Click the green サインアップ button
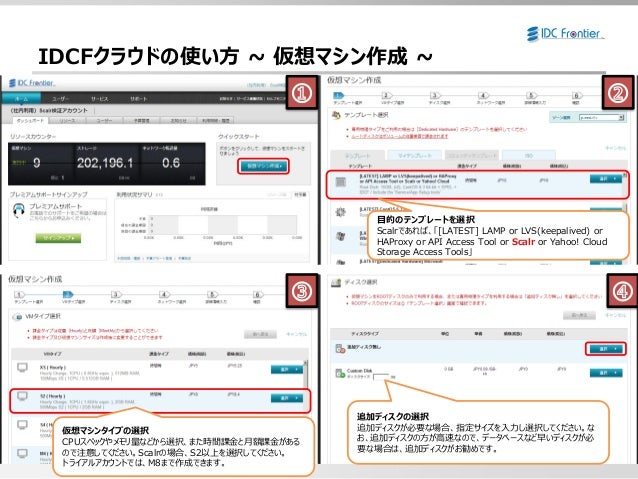Viewport: 638px width, 479px height. (58, 238)
